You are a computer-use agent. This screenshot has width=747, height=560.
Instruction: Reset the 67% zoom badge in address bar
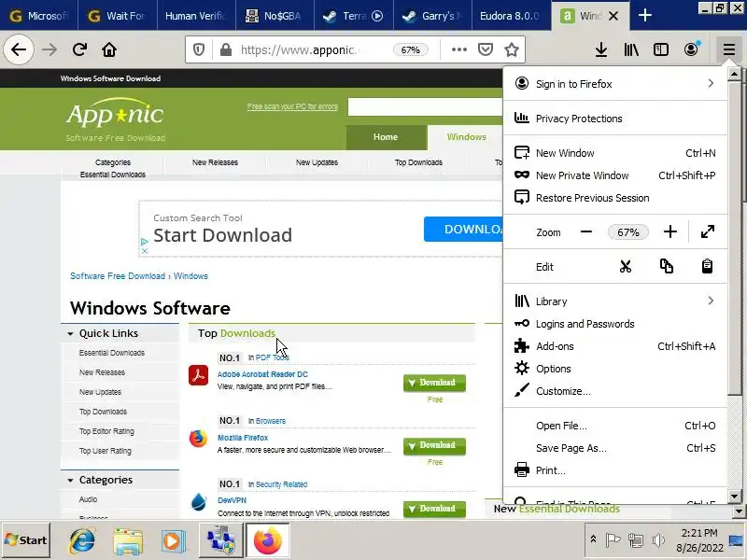pyautogui.click(x=410, y=49)
